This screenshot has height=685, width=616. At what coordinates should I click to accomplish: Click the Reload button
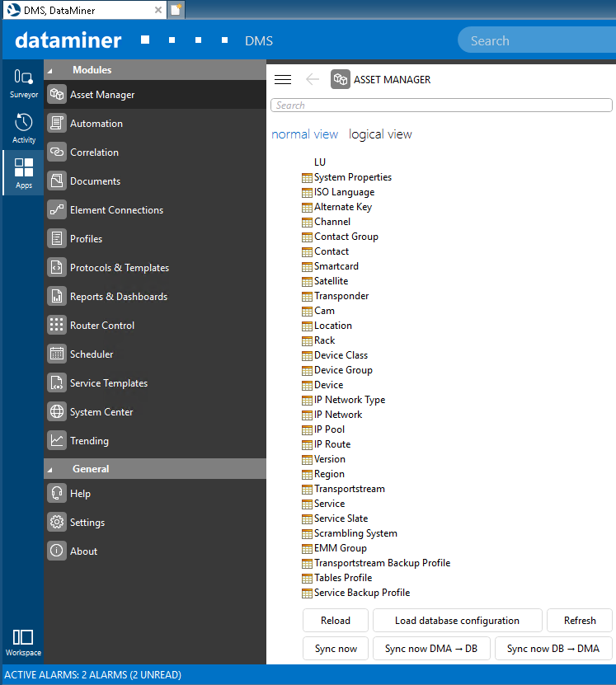pos(336,621)
